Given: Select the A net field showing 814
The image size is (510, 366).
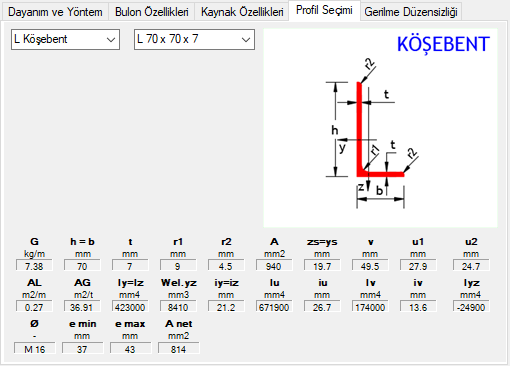Looking at the screenshot, I should tap(179, 349).
